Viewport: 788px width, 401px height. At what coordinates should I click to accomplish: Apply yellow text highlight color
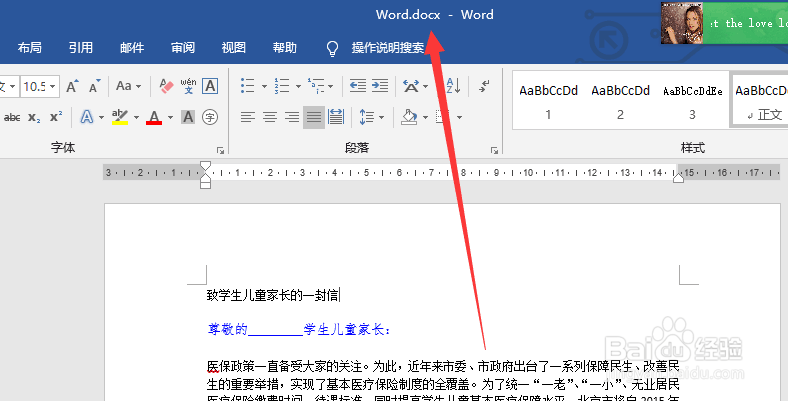pyautogui.click(x=120, y=117)
